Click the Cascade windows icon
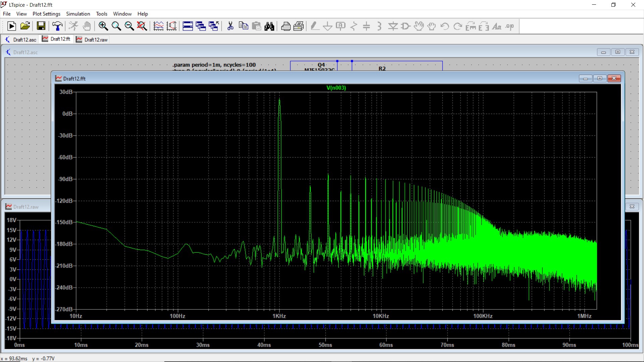This screenshot has height=362, width=644. [201, 26]
